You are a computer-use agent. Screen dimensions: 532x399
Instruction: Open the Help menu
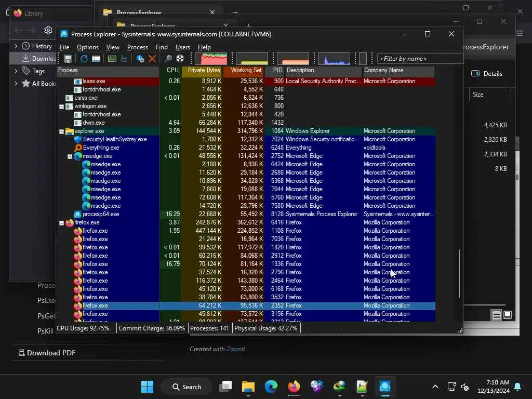click(x=204, y=47)
